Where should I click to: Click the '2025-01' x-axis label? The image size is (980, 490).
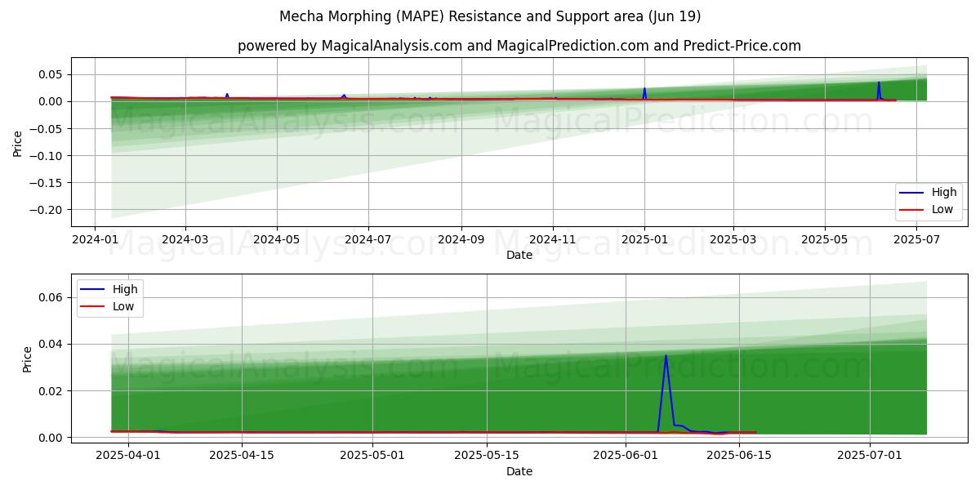[644, 239]
